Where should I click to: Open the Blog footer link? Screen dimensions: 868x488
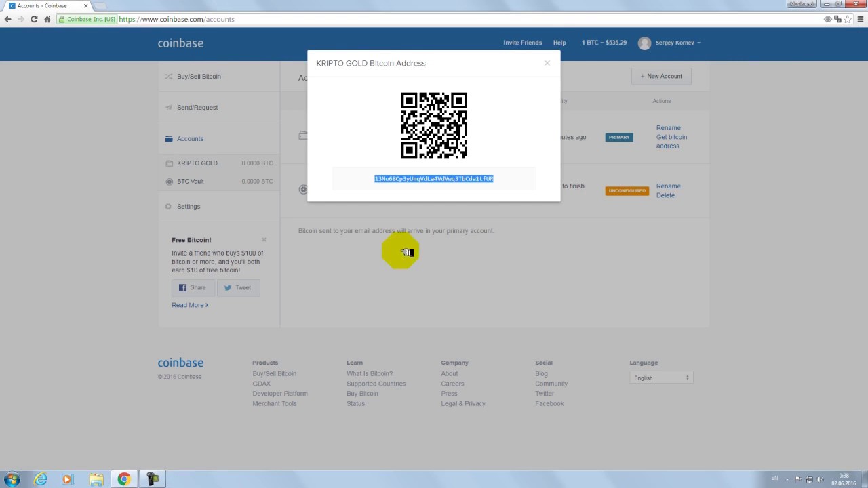pyautogui.click(x=541, y=374)
